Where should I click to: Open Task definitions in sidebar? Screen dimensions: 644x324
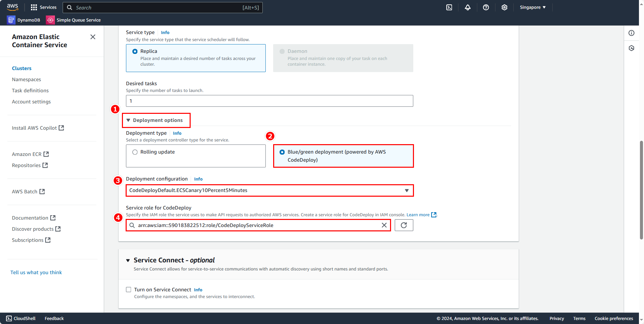tap(30, 91)
